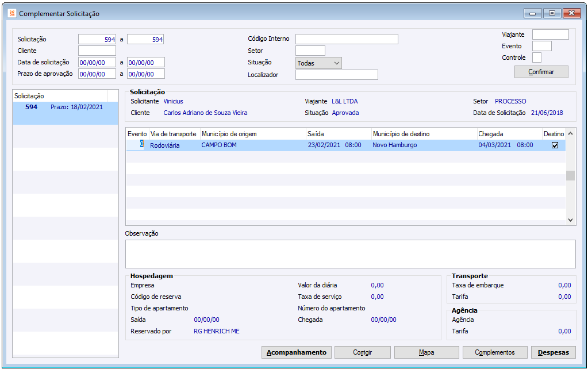The width and height of the screenshot is (588, 369).
Task: Click scroll up arrow of trips table
Action: (570, 133)
